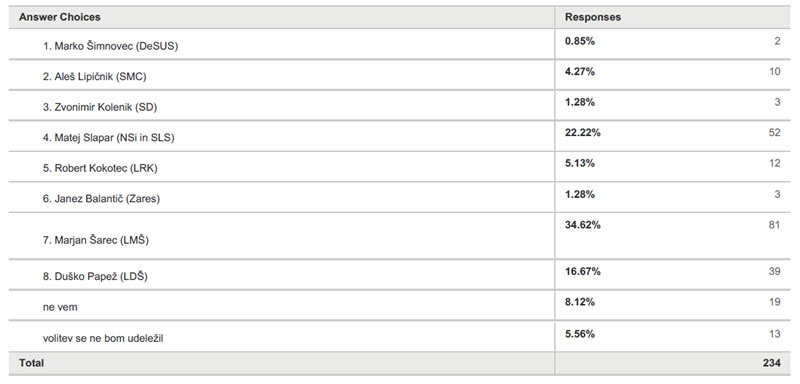Click the Responses column header

pos(593,17)
